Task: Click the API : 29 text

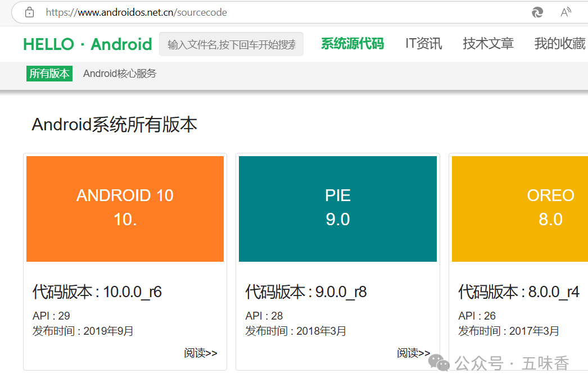Action: click(51, 316)
